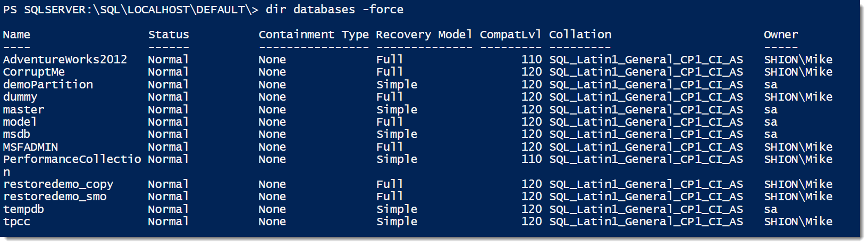Screen dimensions: 868x245
Task: Click the Collation column header
Action: (x=580, y=35)
